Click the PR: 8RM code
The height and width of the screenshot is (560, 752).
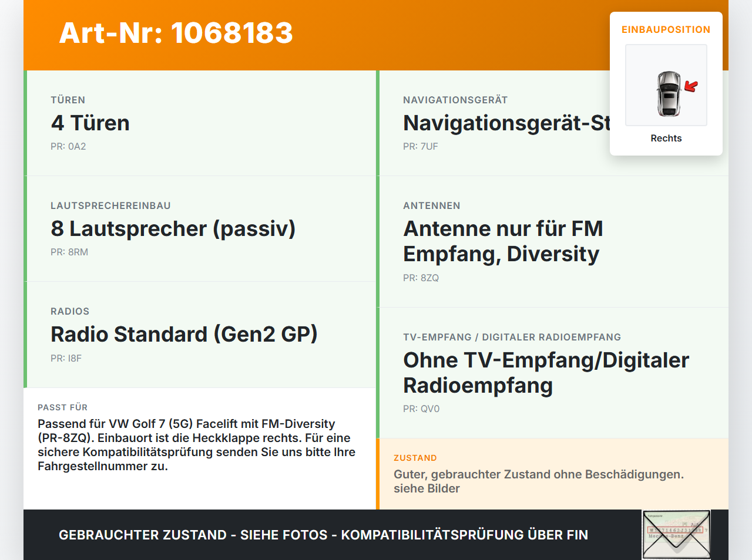click(x=69, y=252)
